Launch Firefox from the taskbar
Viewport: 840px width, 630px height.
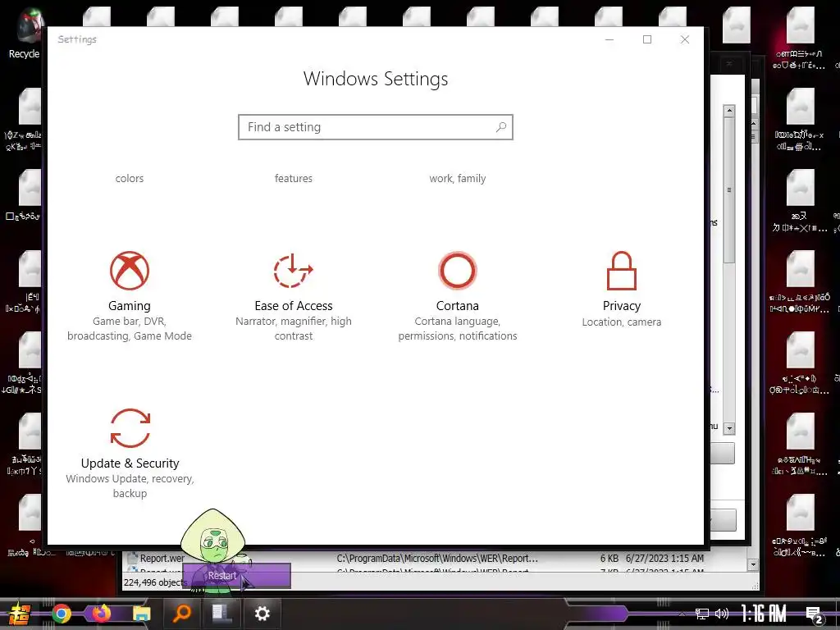click(101, 614)
